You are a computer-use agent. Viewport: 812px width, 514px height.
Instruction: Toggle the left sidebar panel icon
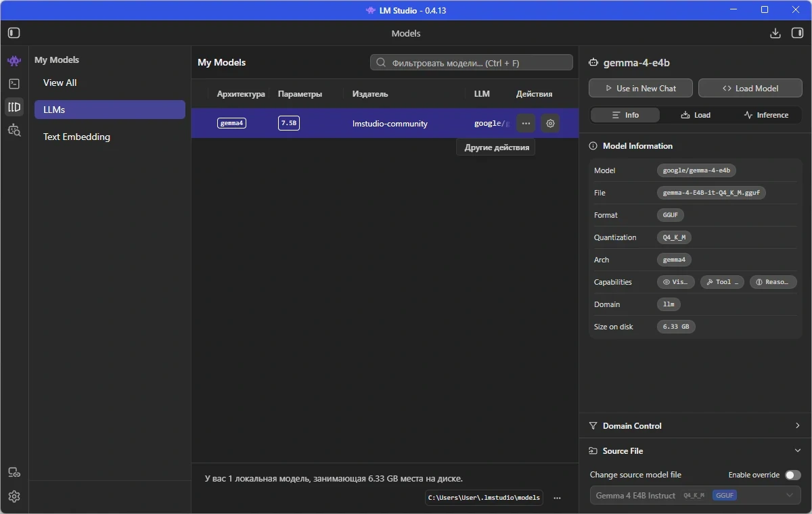click(x=14, y=32)
